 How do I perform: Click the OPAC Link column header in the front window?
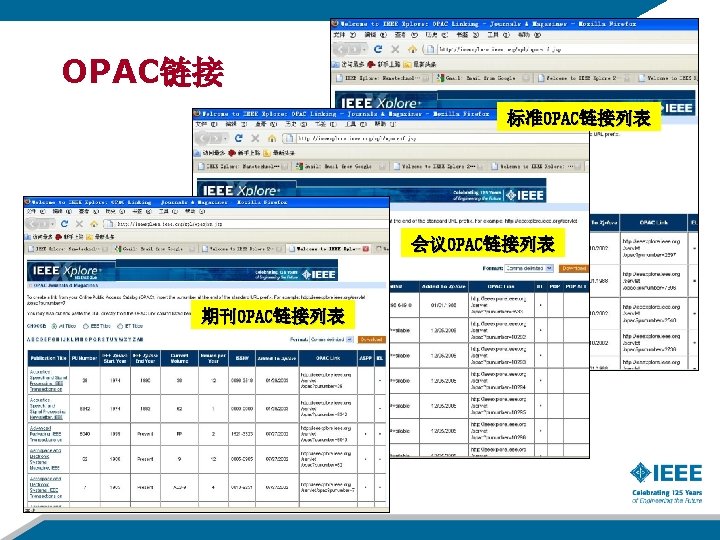327,358
